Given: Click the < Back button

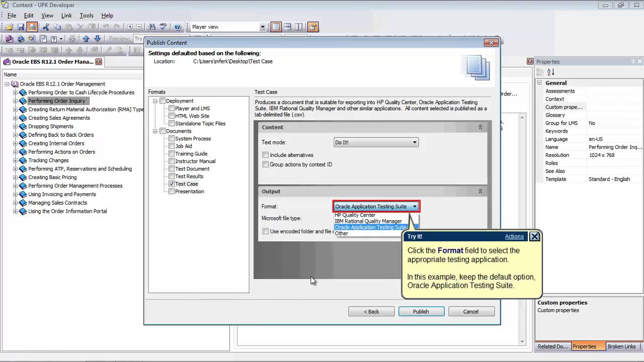Looking at the screenshot, I should [371, 312].
